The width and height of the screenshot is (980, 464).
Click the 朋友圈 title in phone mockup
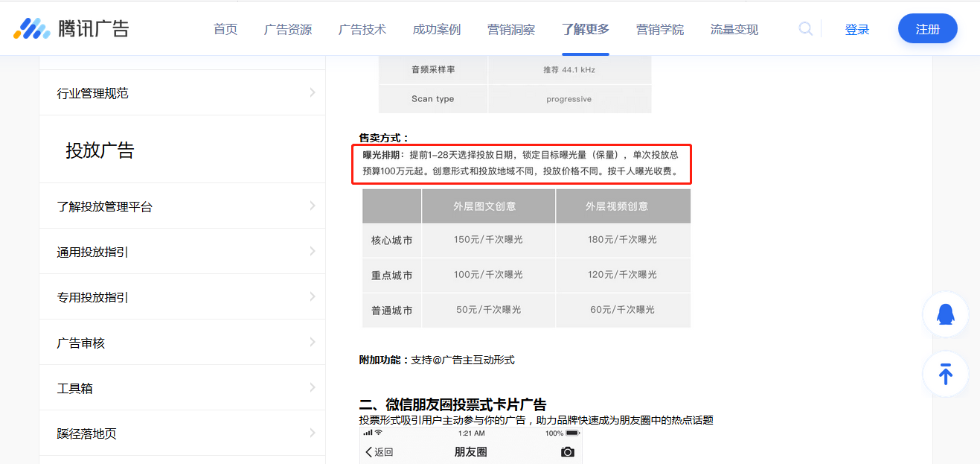(x=470, y=452)
